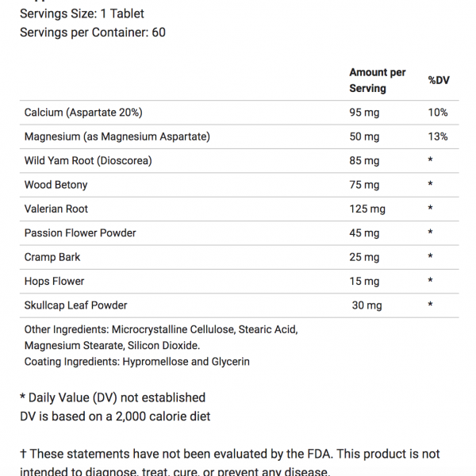Click the Wild Yam Root (Dioscorea) entry
This screenshot has width=476, height=476.
point(88,161)
